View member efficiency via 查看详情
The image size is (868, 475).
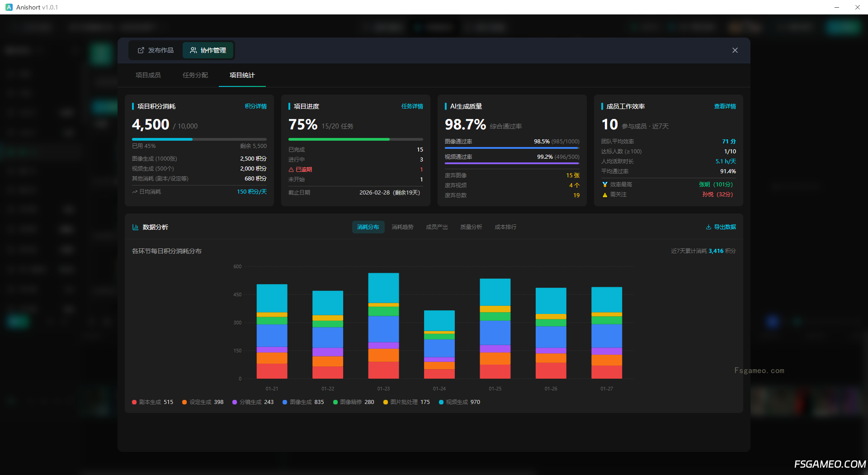(725, 106)
